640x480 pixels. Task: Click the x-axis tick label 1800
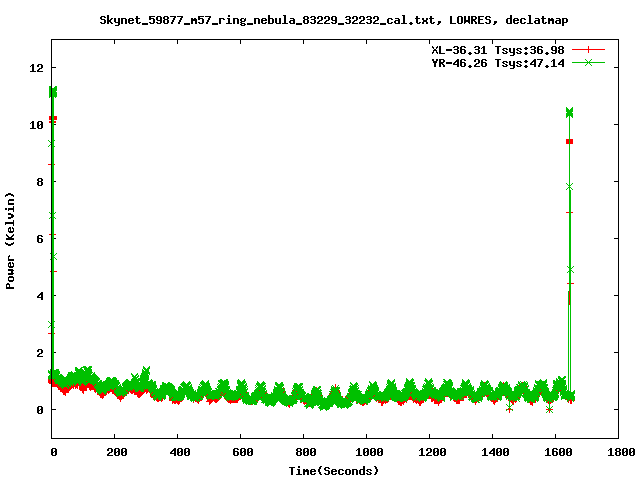pyautogui.click(x=620, y=452)
